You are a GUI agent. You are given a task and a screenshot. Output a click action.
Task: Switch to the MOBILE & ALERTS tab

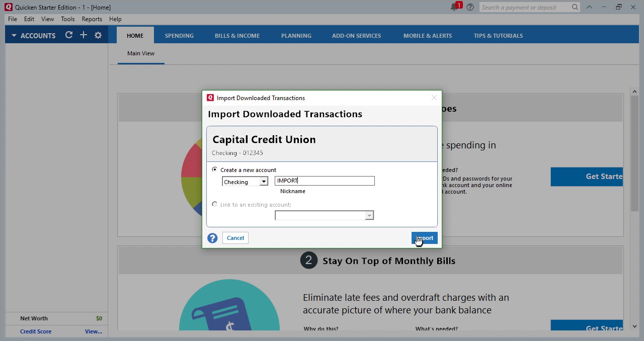[x=428, y=36]
